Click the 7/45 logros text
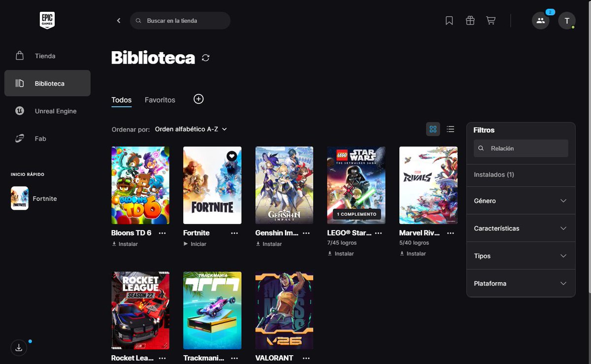The image size is (591, 364). (342, 243)
